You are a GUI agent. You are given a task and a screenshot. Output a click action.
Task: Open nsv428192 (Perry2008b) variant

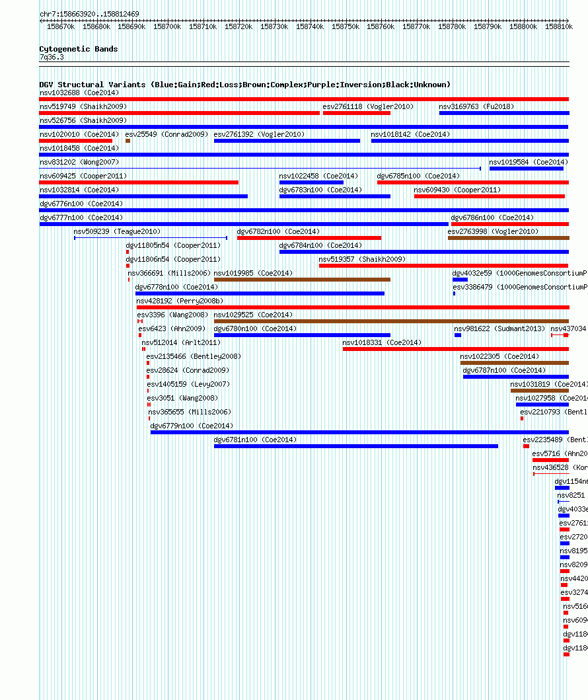(x=353, y=307)
